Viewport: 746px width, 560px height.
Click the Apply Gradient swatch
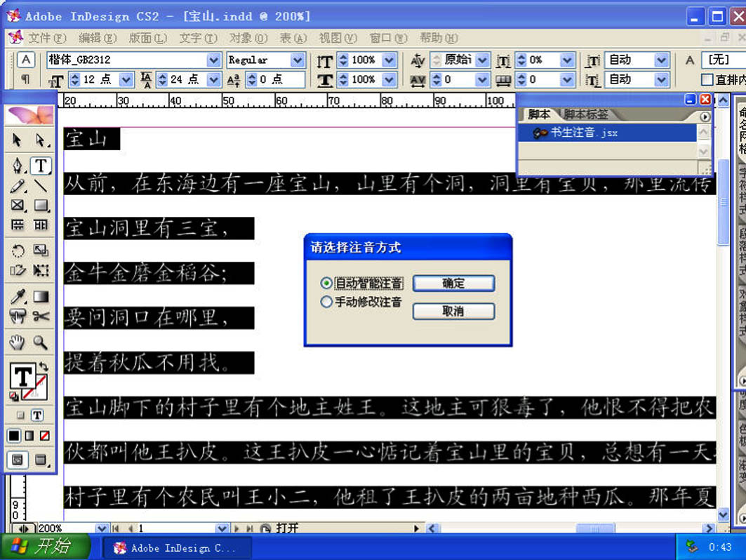29,435
